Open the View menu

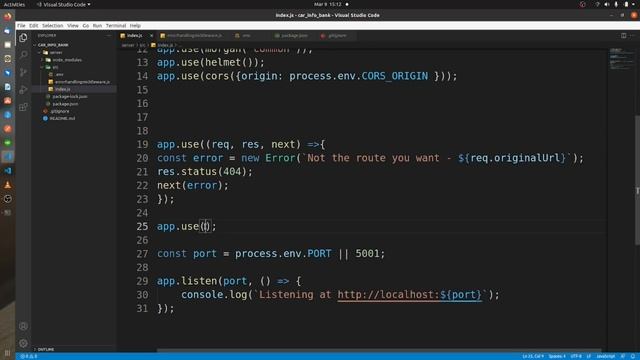pyautogui.click(x=73, y=25)
